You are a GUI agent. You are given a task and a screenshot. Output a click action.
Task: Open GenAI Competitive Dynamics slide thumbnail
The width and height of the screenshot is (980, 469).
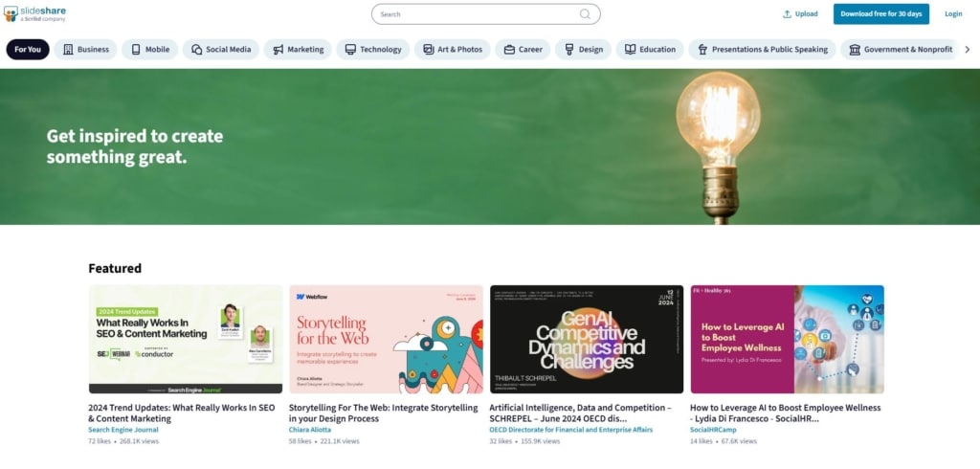point(587,340)
